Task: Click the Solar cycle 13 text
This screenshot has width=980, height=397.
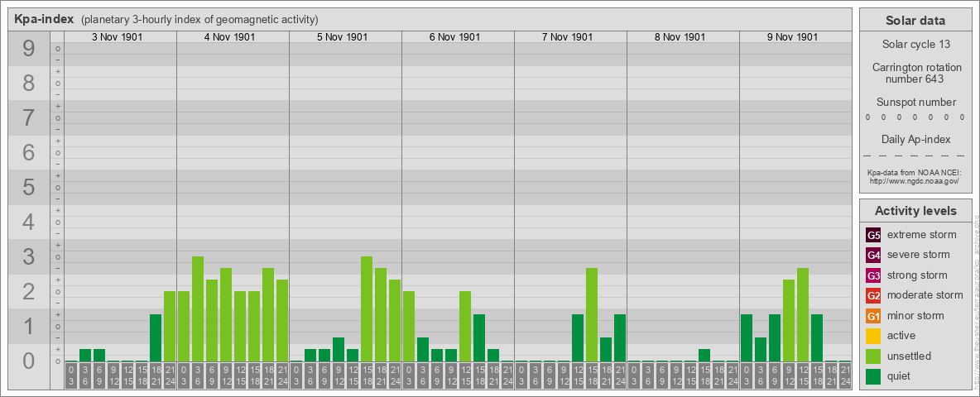Action: coord(915,45)
